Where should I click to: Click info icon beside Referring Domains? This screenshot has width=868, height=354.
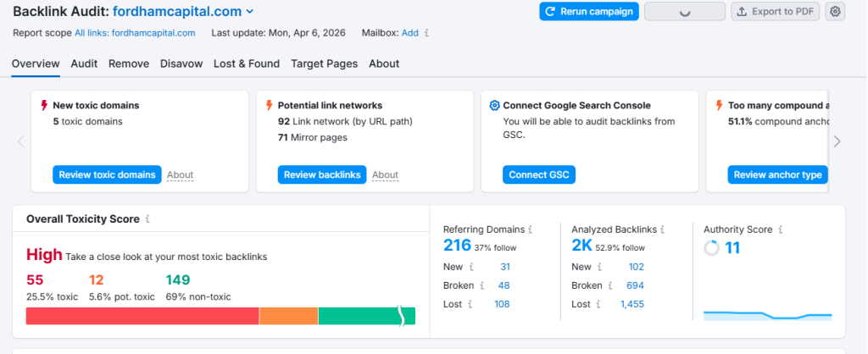coord(531,229)
